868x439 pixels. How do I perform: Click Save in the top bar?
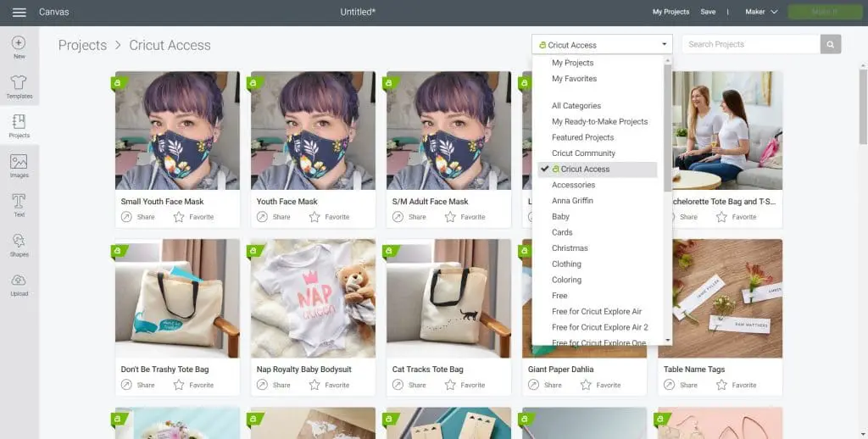point(708,12)
